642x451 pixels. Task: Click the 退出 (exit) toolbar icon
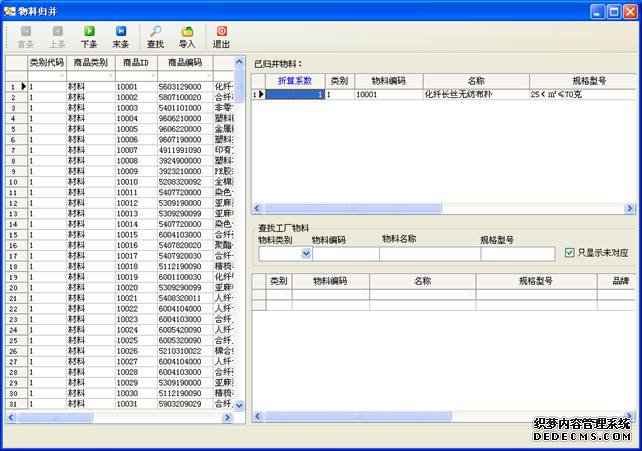[x=221, y=37]
